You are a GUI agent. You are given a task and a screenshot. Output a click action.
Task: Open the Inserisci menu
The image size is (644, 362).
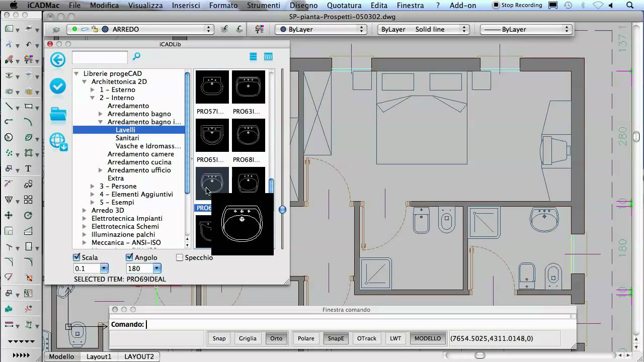pos(186,6)
